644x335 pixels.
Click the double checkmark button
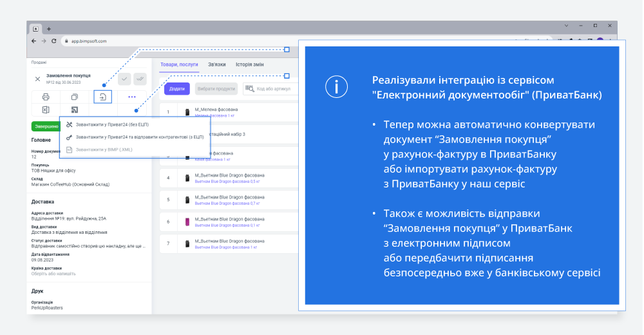pos(140,79)
